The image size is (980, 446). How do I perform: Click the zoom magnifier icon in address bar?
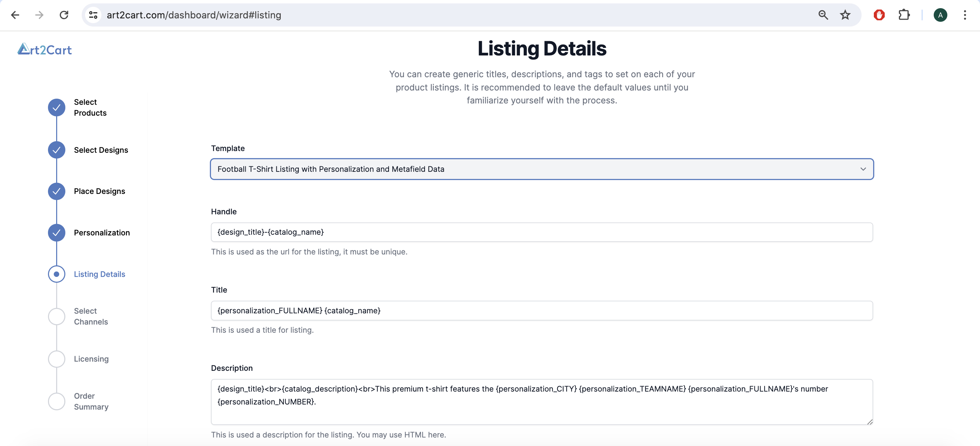pyautogui.click(x=823, y=15)
